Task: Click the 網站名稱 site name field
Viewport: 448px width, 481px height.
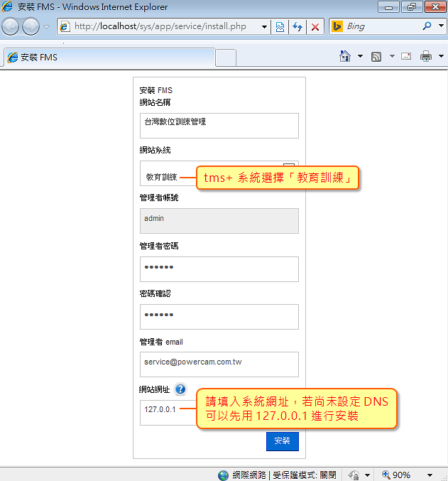Action: (219, 126)
